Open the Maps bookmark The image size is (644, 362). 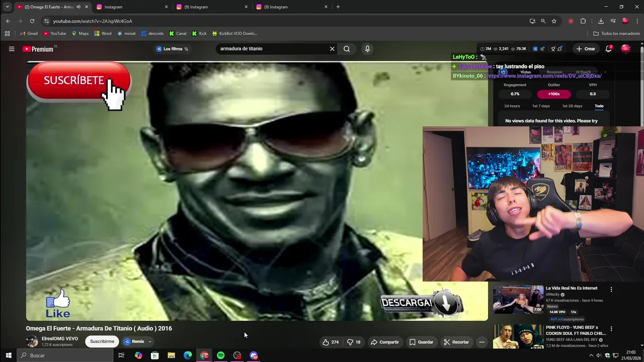[80, 34]
